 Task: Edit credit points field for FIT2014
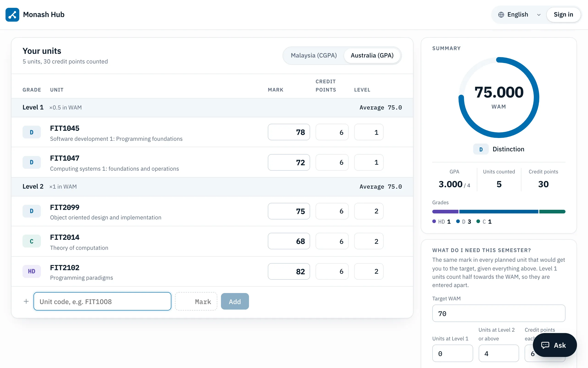click(332, 241)
